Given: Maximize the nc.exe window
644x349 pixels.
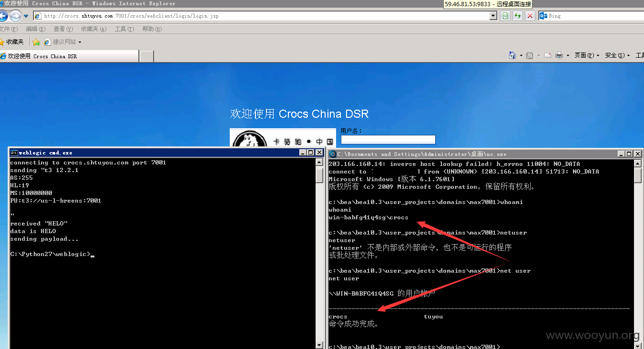Looking at the screenshot, I should [629, 154].
